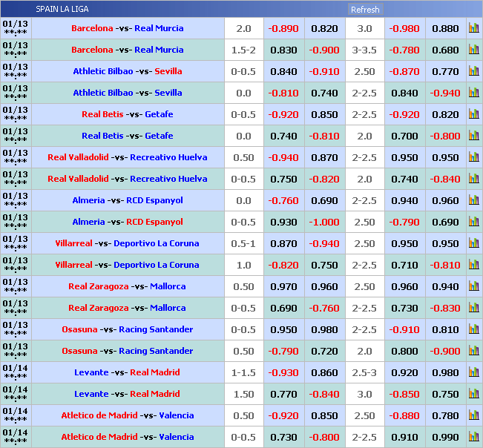
Task: Pick the -0.890 odds for Barcelona
Action: pyautogui.click(x=283, y=28)
